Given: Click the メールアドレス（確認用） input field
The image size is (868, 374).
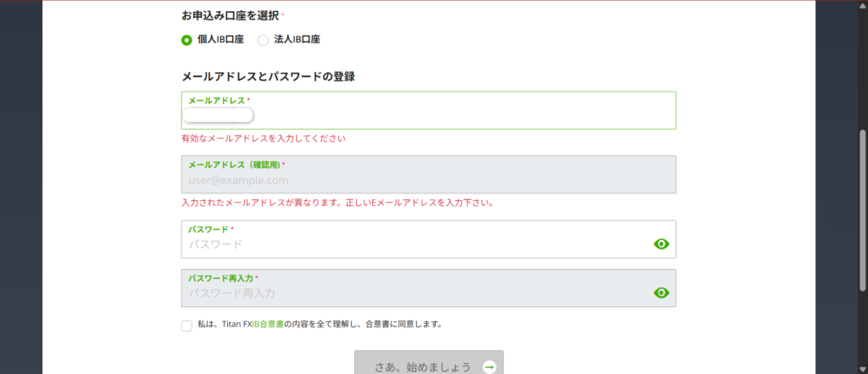Looking at the screenshot, I should (428, 175).
